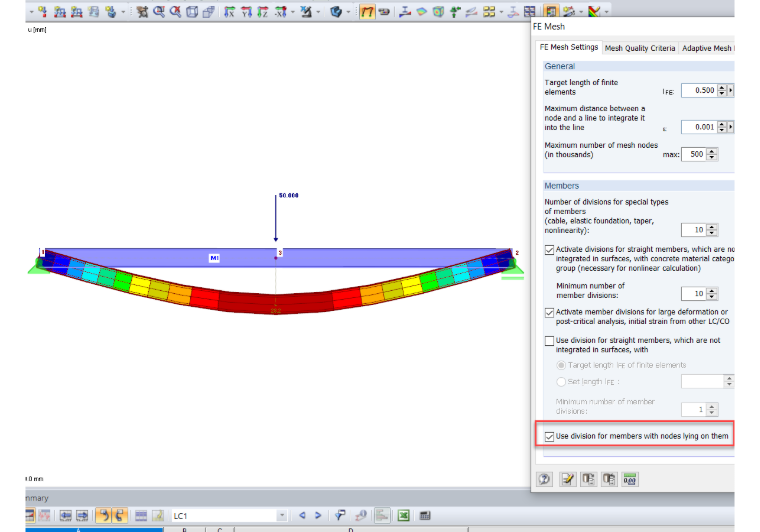
Task: Click the calculator icon in bottom toolbar
Action: click(425, 516)
